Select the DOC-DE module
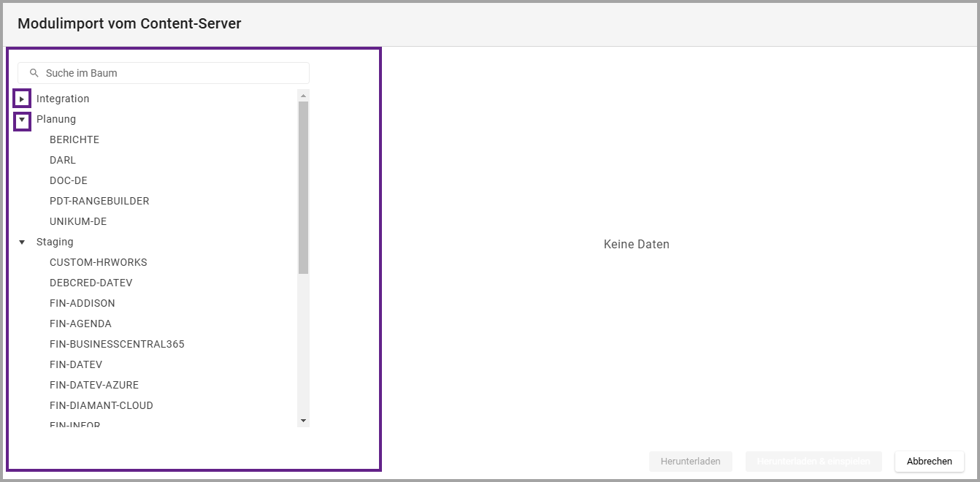Viewport: 980px width, 482px height. pyautogui.click(x=69, y=180)
